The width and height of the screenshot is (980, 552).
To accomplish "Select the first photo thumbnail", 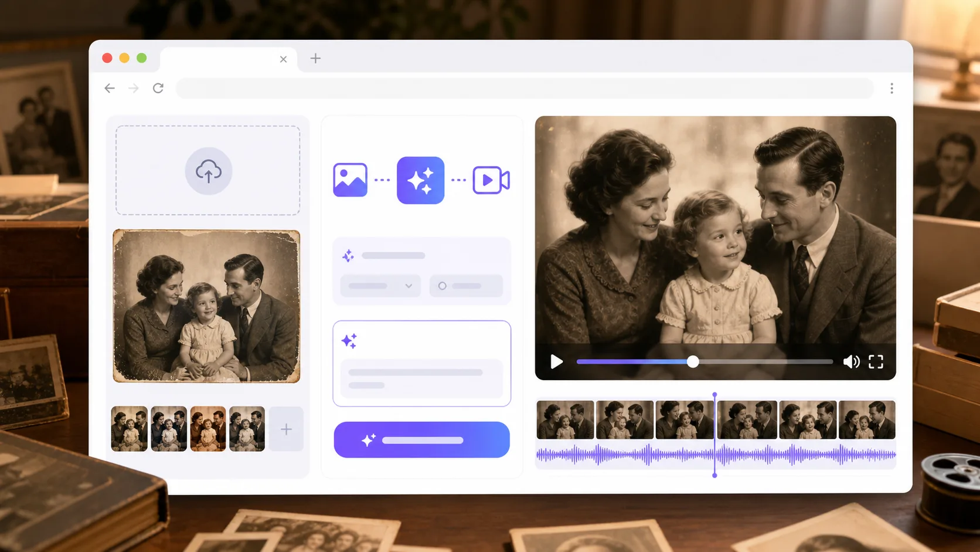I will [x=129, y=429].
